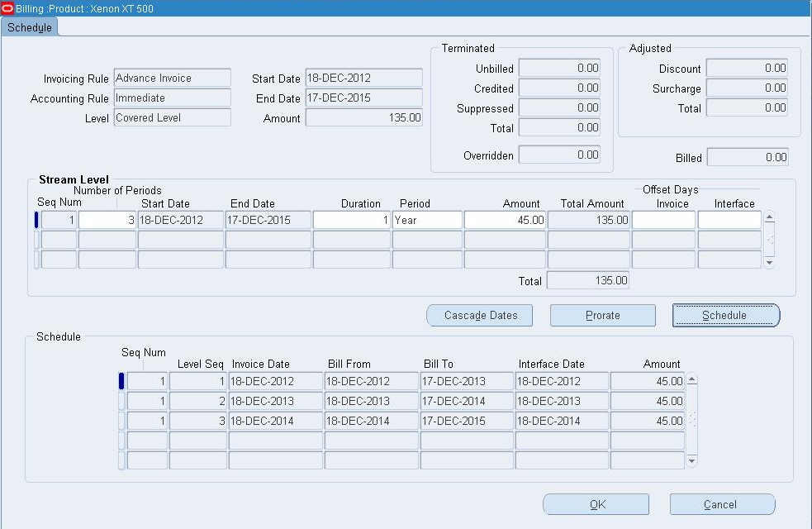Click the Oracle logo in the title bar
The height and width of the screenshot is (529, 812).
pos(8,8)
